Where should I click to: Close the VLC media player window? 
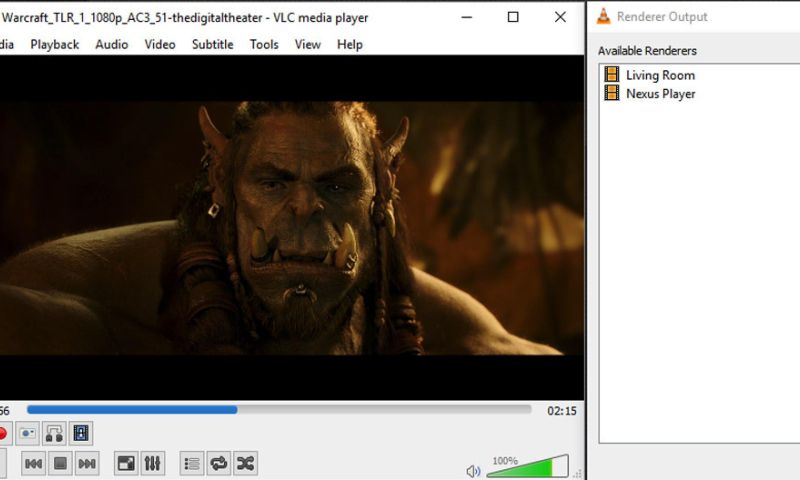click(560, 17)
